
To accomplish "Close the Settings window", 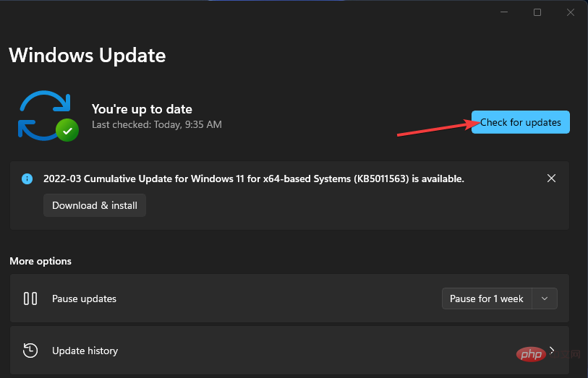I will (570, 12).
